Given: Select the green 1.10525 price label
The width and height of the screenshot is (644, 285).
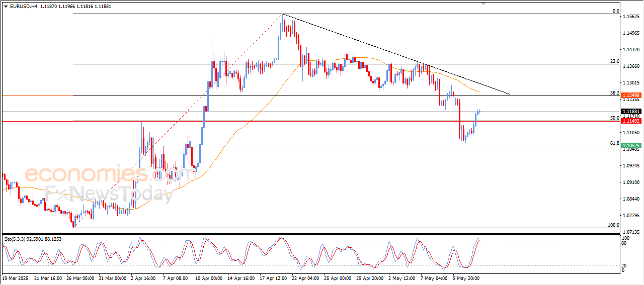Looking at the screenshot, I should click(630, 146).
